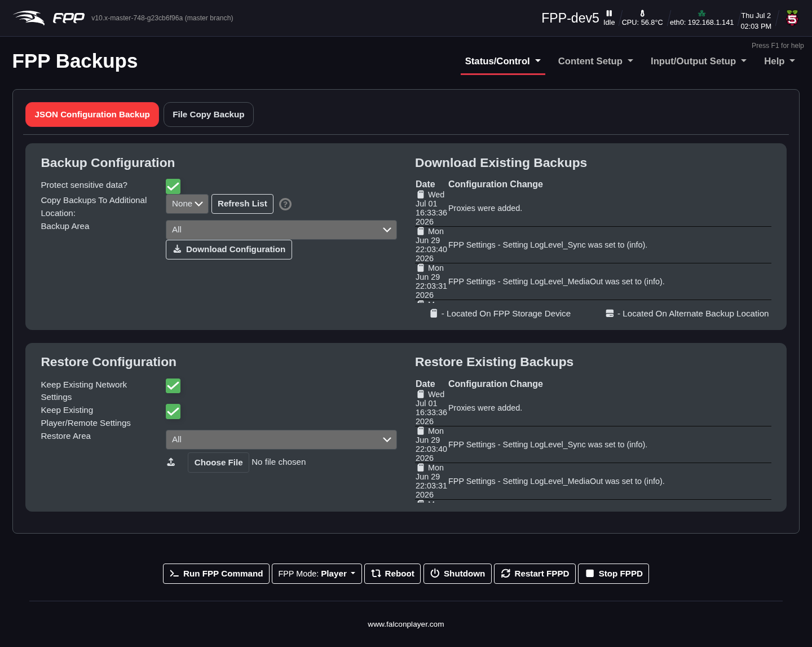Switch to JSON Configuration Backup tab
The image size is (812, 647).
92,115
